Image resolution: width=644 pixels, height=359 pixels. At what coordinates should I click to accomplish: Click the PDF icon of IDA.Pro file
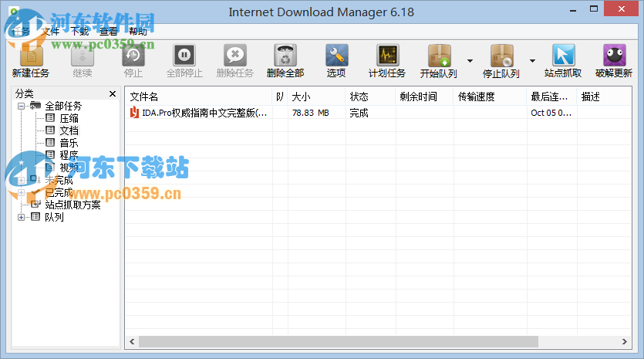point(134,112)
